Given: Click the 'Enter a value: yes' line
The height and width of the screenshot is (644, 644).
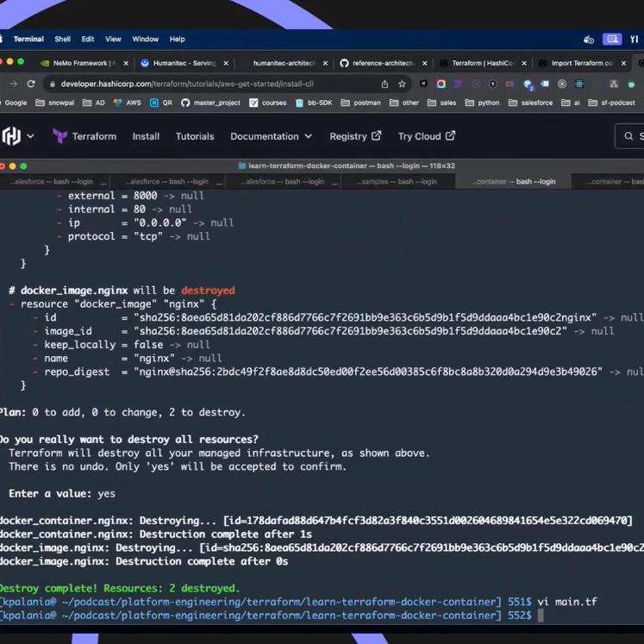Looking at the screenshot, I should click(x=62, y=493).
